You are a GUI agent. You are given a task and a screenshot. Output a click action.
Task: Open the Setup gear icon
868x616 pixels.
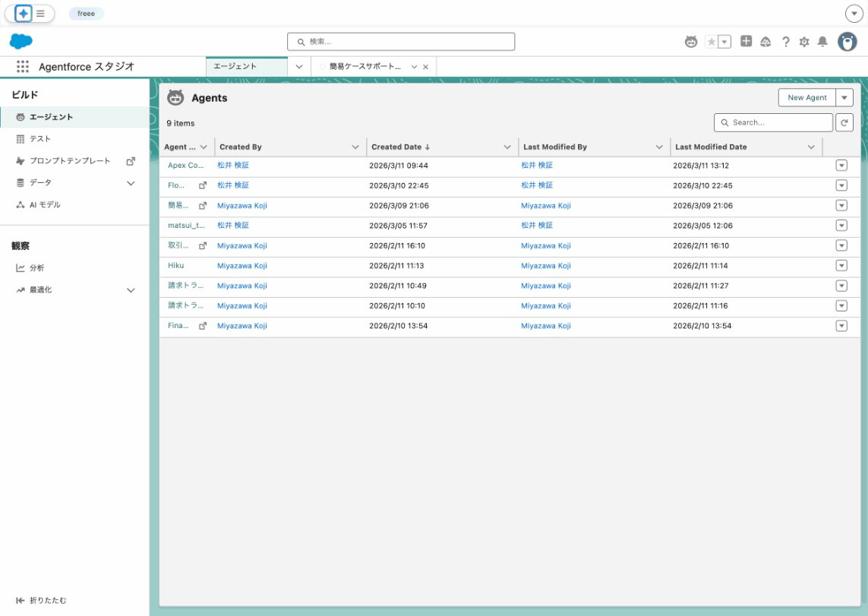tap(804, 42)
